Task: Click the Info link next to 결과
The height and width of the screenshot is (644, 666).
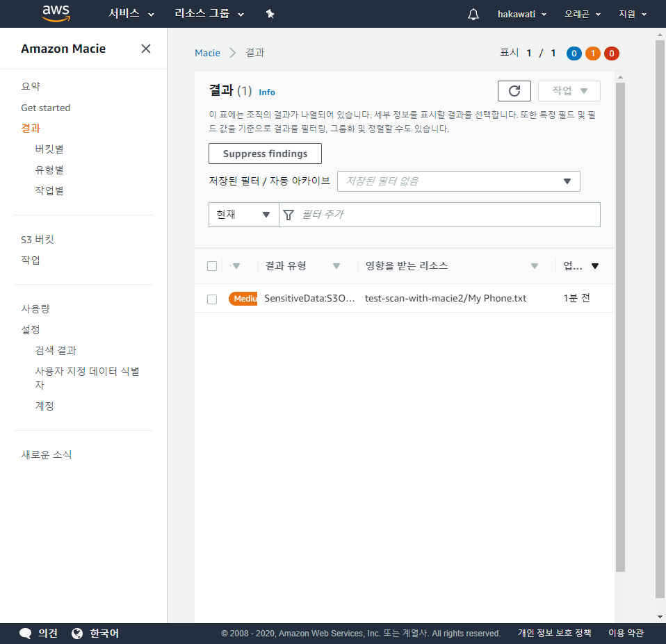Action: point(267,92)
